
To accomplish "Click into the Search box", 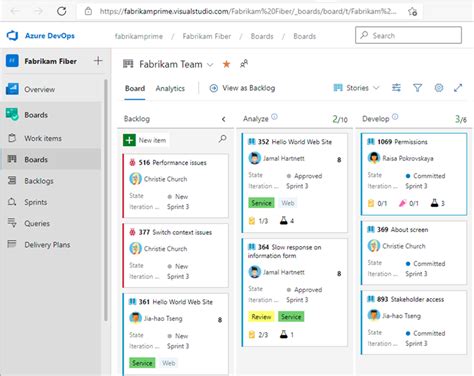I will [x=408, y=35].
